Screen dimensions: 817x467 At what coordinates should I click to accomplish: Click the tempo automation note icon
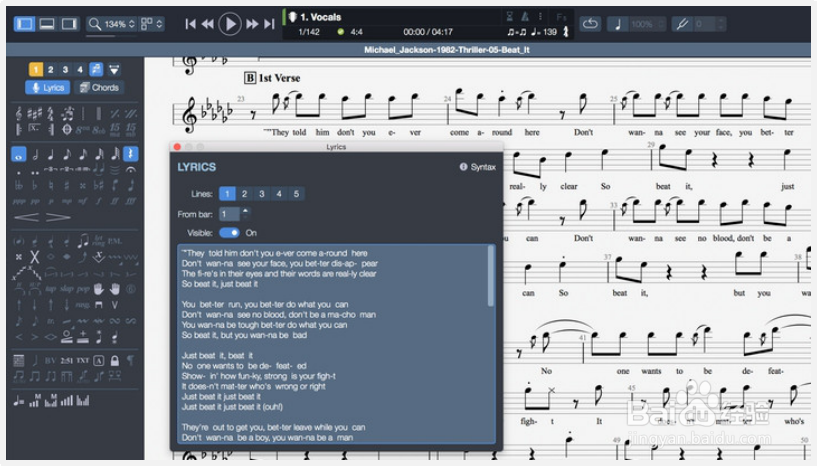19,401
